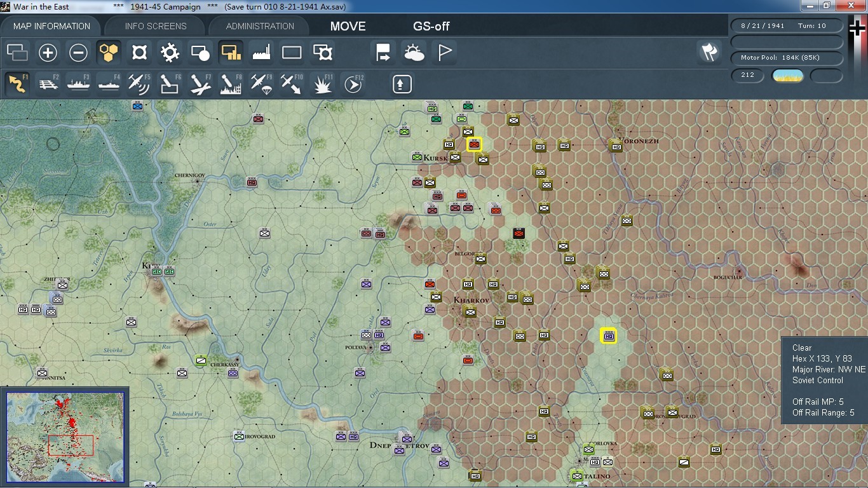Click the MOVE mode label
Viewport: 868px width, 488px height.
(x=348, y=26)
